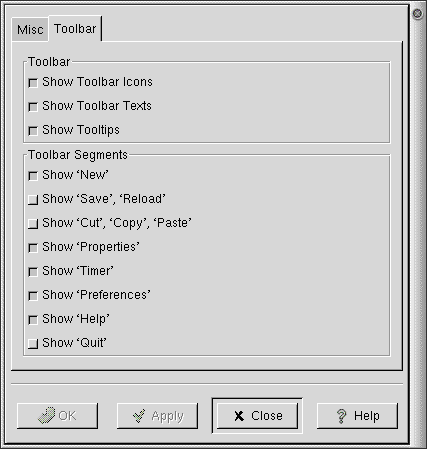The image size is (427, 449).
Task: Switch to the Misc tab
Action: (x=30, y=30)
